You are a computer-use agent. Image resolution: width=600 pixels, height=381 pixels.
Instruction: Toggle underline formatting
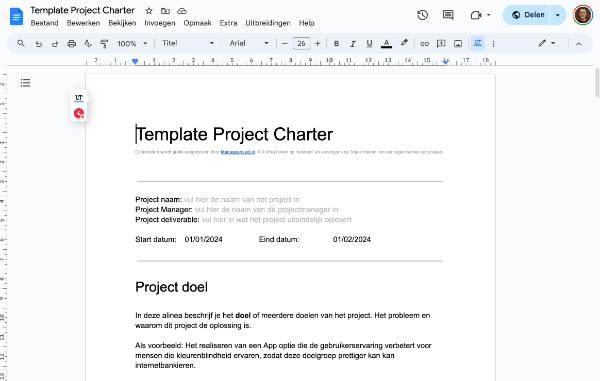(x=369, y=44)
